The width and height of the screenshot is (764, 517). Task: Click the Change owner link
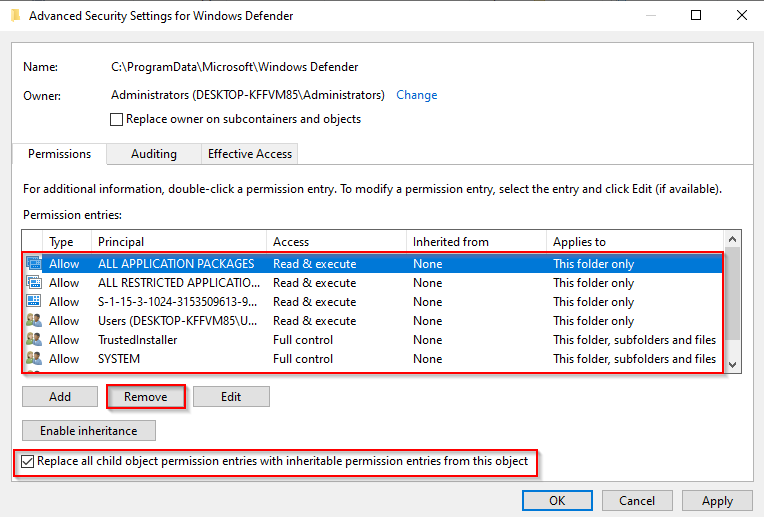coord(417,95)
